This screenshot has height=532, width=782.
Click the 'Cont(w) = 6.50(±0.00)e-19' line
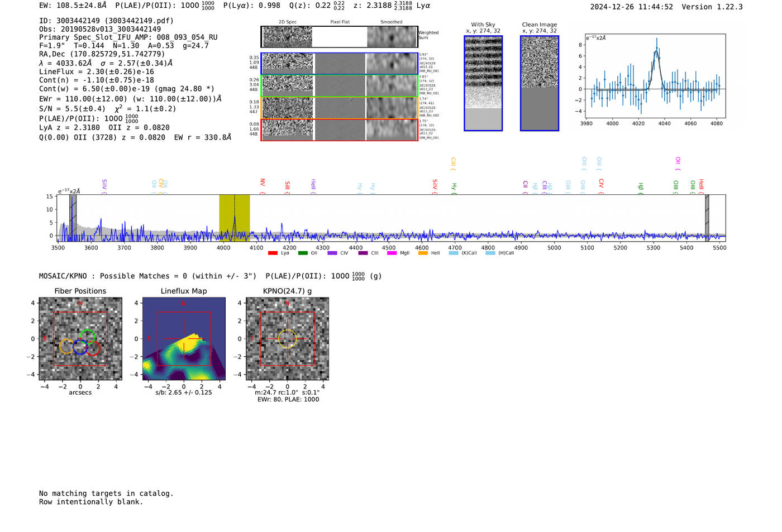point(127,88)
